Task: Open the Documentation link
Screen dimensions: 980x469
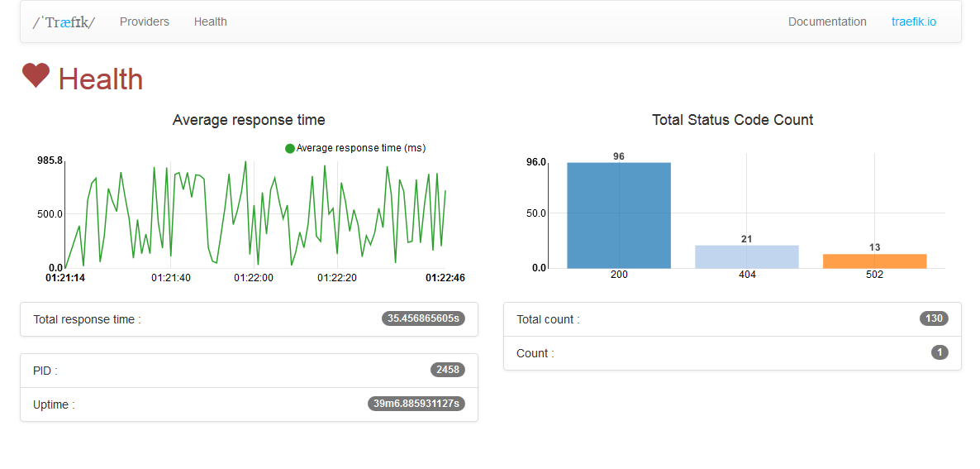Action: (827, 22)
